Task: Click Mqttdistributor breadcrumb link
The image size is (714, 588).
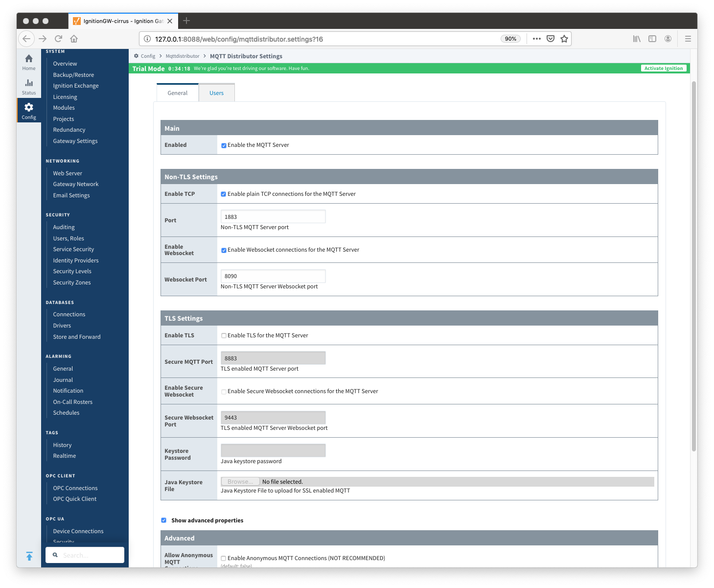Action: (183, 56)
